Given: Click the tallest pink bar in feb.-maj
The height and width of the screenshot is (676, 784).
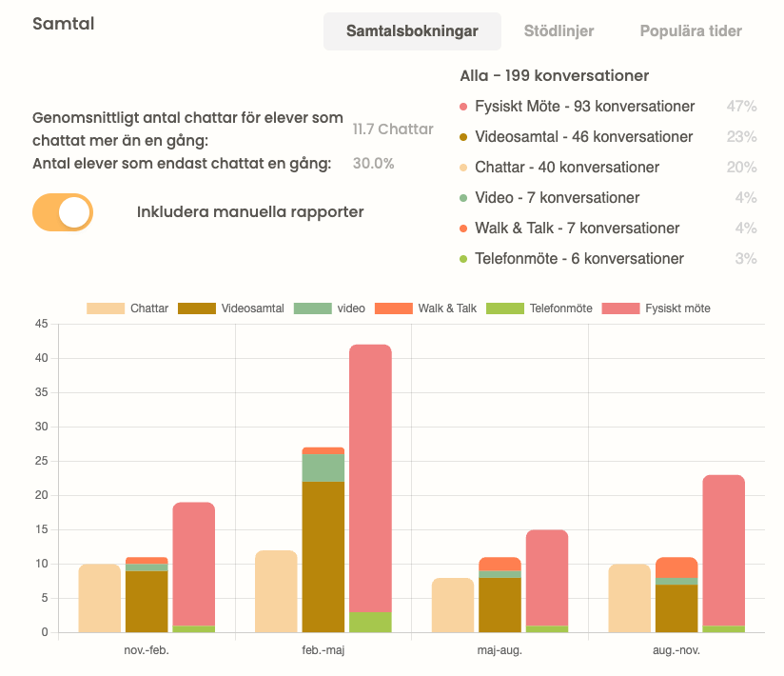Looking at the screenshot, I should point(370,476).
